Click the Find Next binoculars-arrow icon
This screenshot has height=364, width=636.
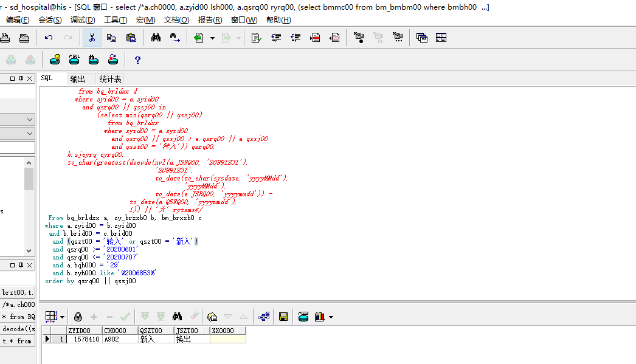pos(175,38)
